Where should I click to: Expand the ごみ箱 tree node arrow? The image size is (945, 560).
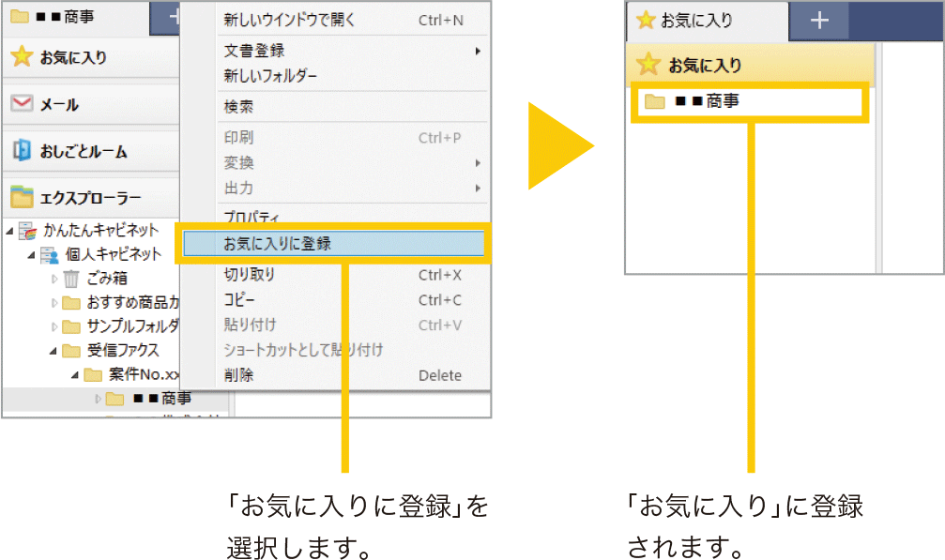(53, 279)
